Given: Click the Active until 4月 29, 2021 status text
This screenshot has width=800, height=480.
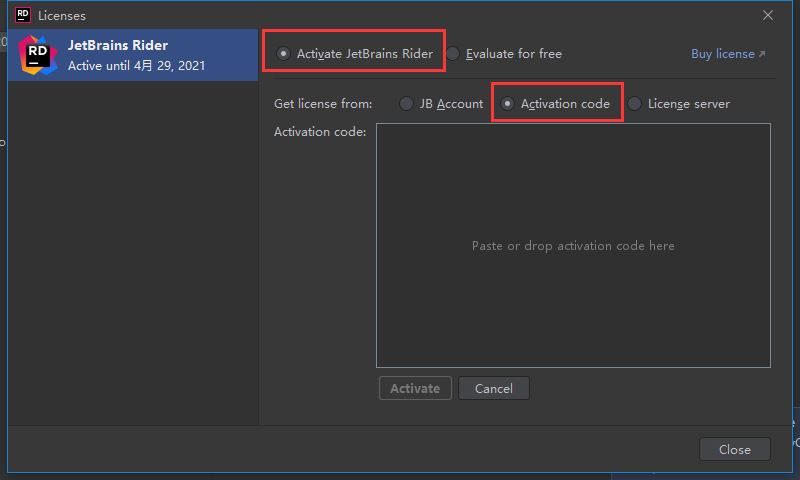Looking at the screenshot, I should [136, 66].
